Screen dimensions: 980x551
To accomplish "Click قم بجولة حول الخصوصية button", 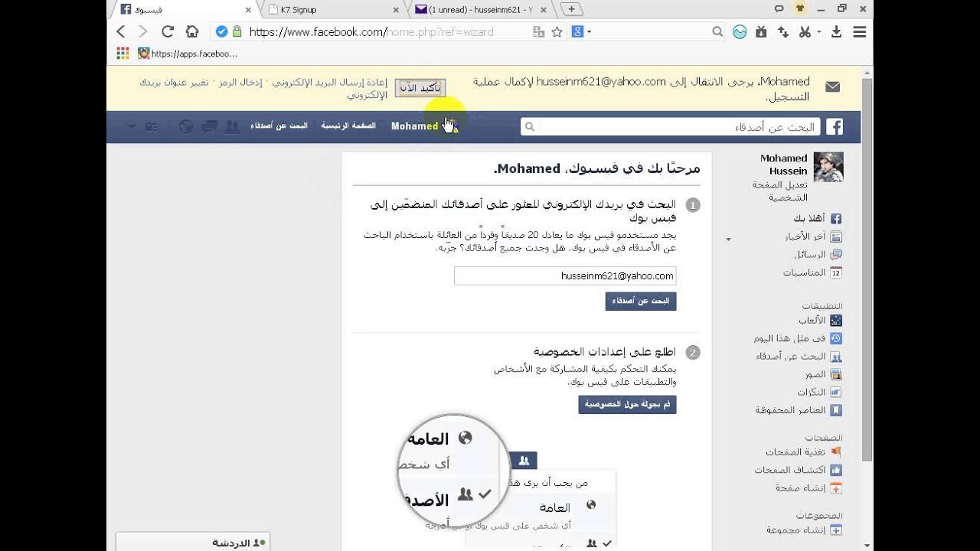I will [627, 404].
